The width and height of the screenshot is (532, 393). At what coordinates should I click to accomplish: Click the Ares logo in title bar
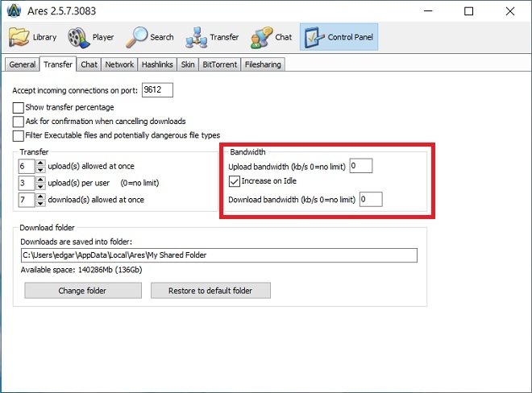[15, 10]
